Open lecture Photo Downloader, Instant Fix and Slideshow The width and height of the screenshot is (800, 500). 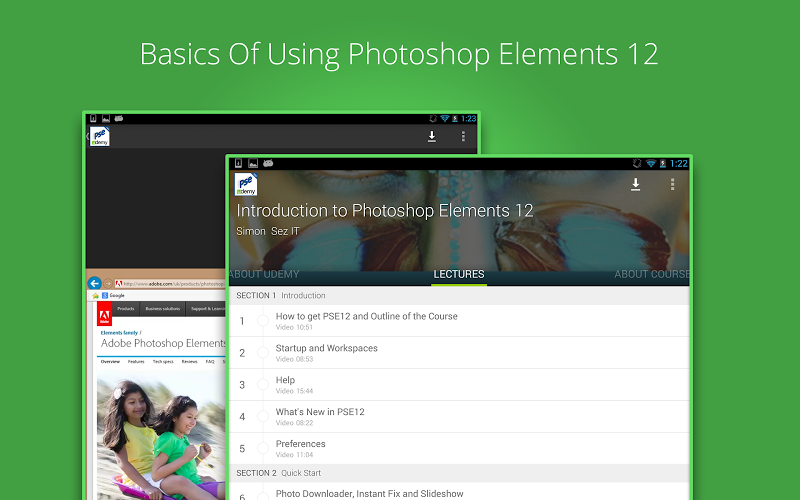click(459, 492)
